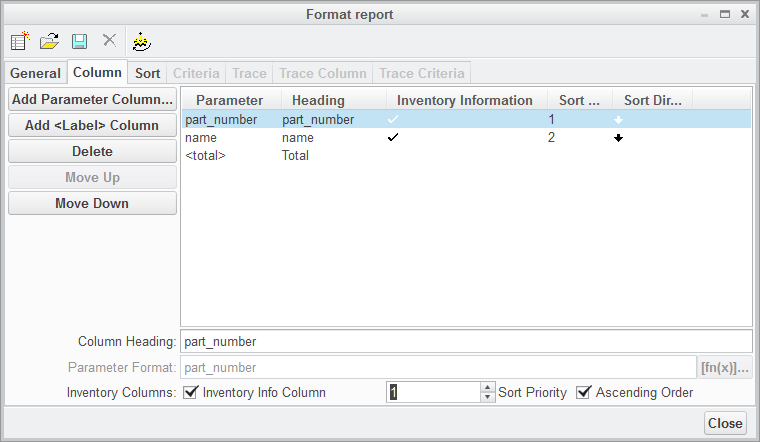
Task: Open the [fn(x)]... function editor button
Action: [725, 368]
